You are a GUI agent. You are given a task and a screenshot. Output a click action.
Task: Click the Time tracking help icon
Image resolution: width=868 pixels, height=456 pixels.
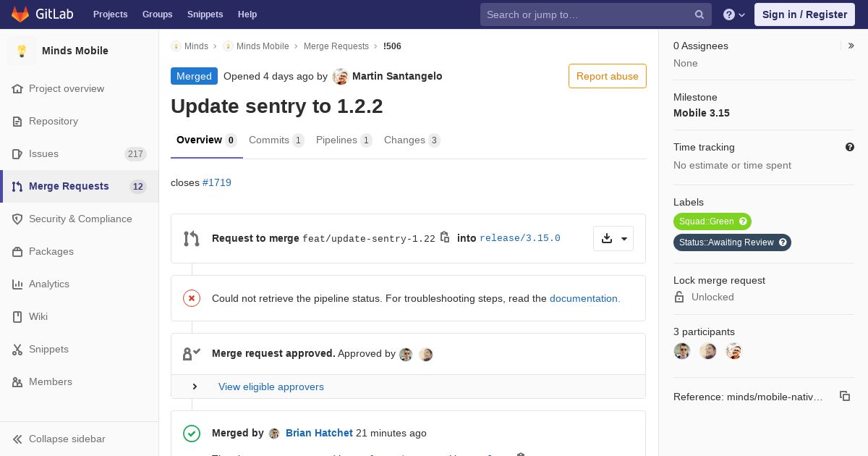click(850, 147)
